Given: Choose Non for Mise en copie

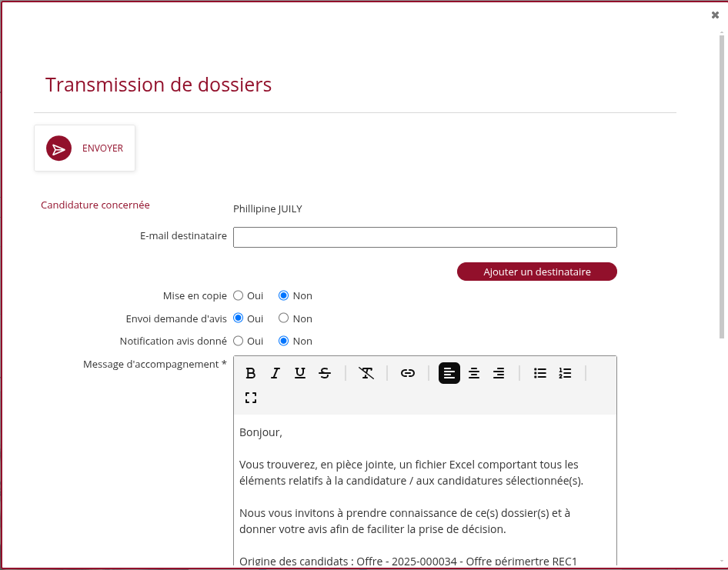Looking at the screenshot, I should click(x=284, y=295).
